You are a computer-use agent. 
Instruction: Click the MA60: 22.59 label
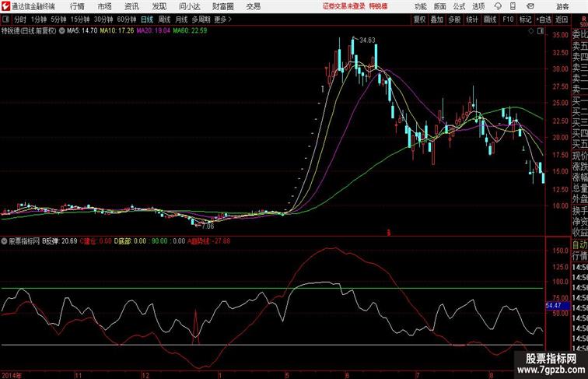pyautogui.click(x=190, y=31)
